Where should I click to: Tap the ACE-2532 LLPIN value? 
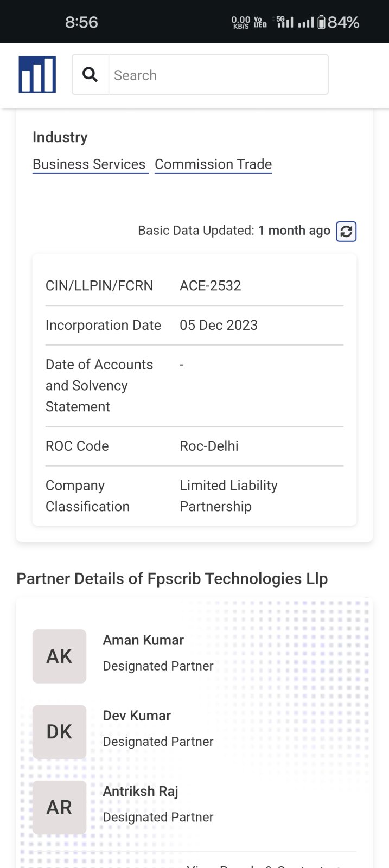point(211,286)
